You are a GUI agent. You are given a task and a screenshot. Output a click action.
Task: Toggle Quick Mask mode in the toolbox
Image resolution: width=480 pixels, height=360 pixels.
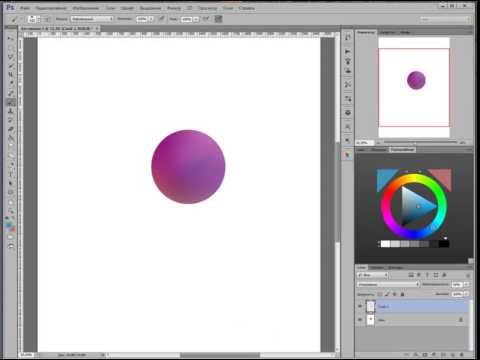(x=11, y=237)
